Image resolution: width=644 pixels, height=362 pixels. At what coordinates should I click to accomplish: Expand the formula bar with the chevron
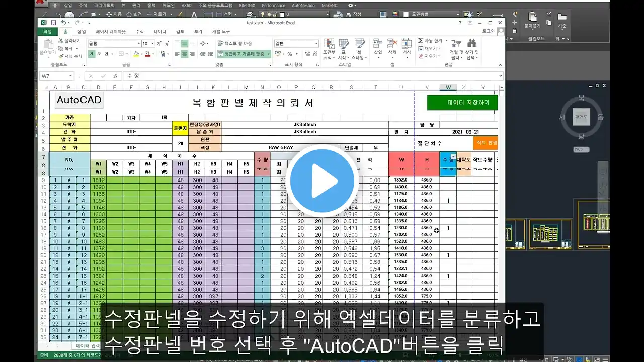click(500, 76)
